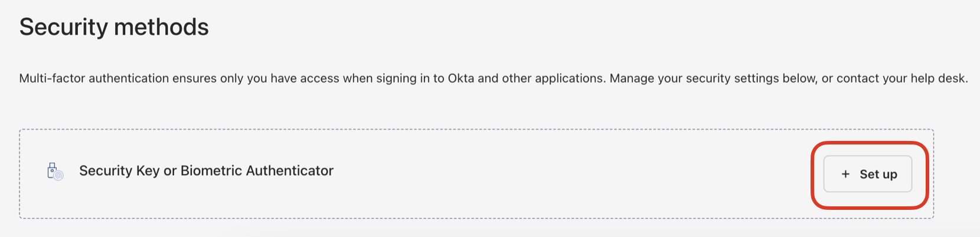Click the word "Okta" in the description
Viewport: 980px width, 237px height.
[x=460, y=78]
